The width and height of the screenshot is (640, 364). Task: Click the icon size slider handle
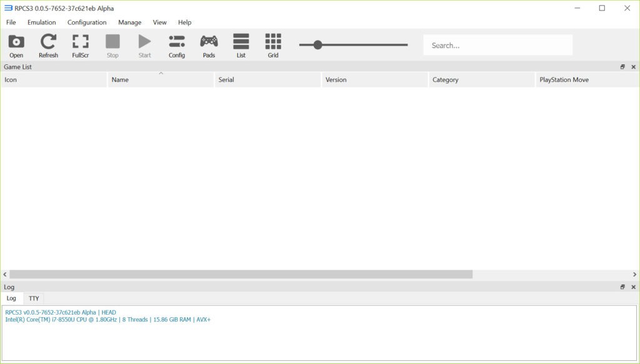(318, 45)
